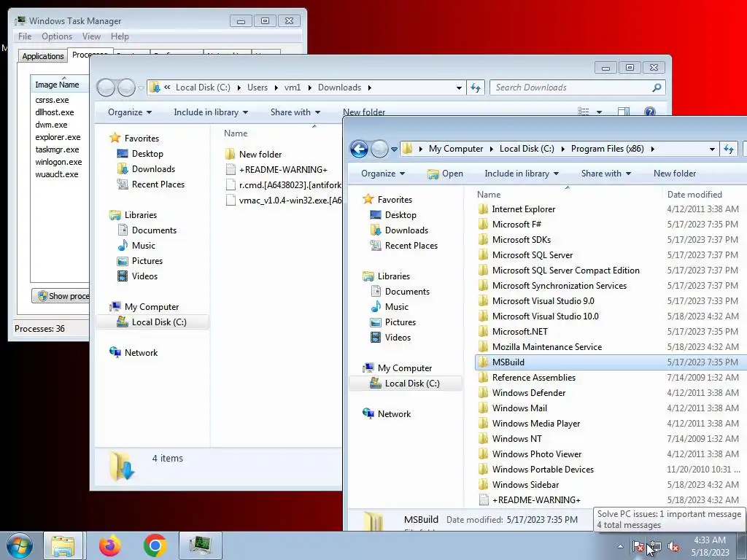The width and height of the screenshot is (747, 560).
Task: Change view icon in Downloads window
Action: [583, 112]
